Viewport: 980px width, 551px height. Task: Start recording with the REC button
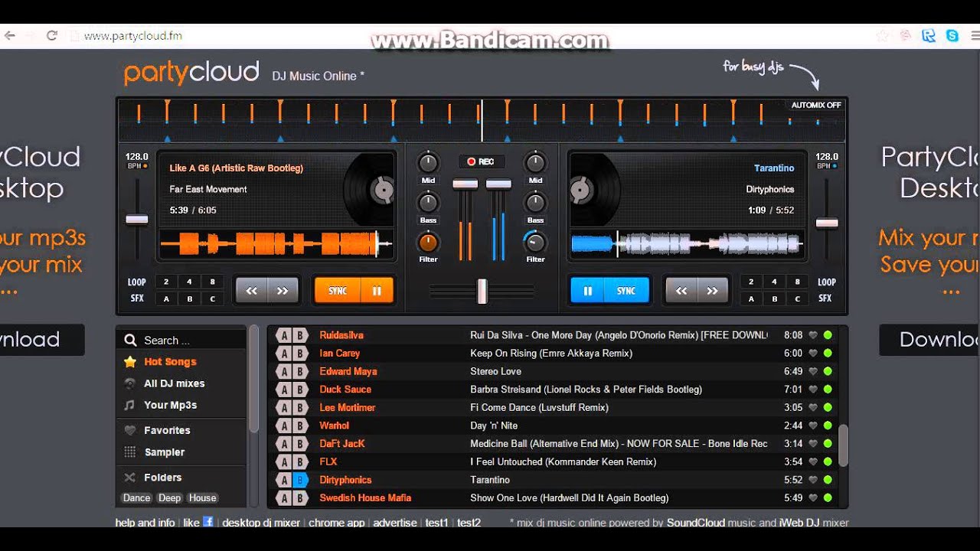pos(481,161)
